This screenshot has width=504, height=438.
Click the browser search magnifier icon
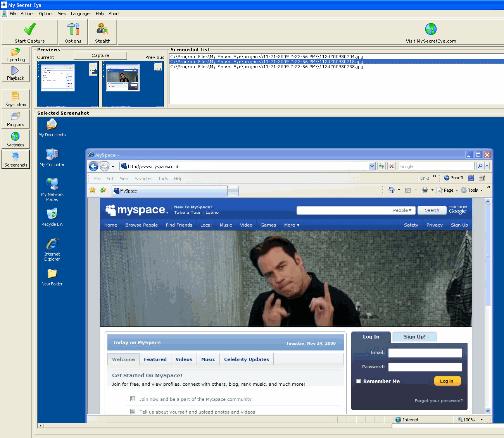(480, 166)
